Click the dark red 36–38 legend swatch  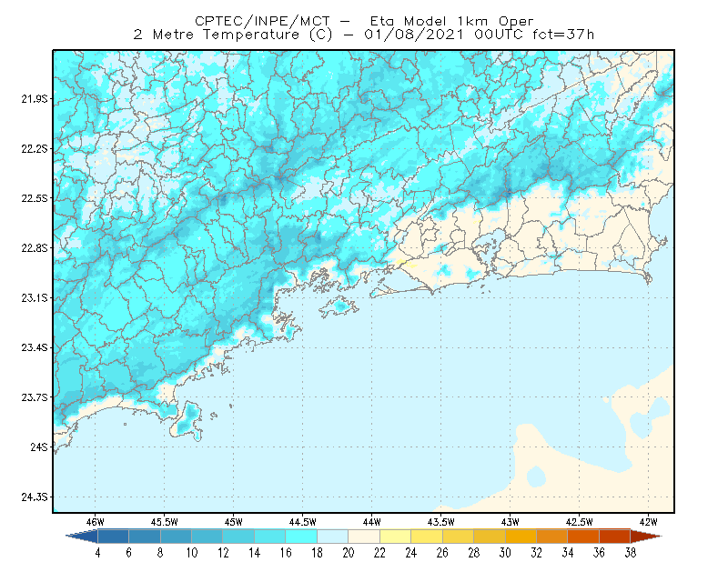(615, 536)
